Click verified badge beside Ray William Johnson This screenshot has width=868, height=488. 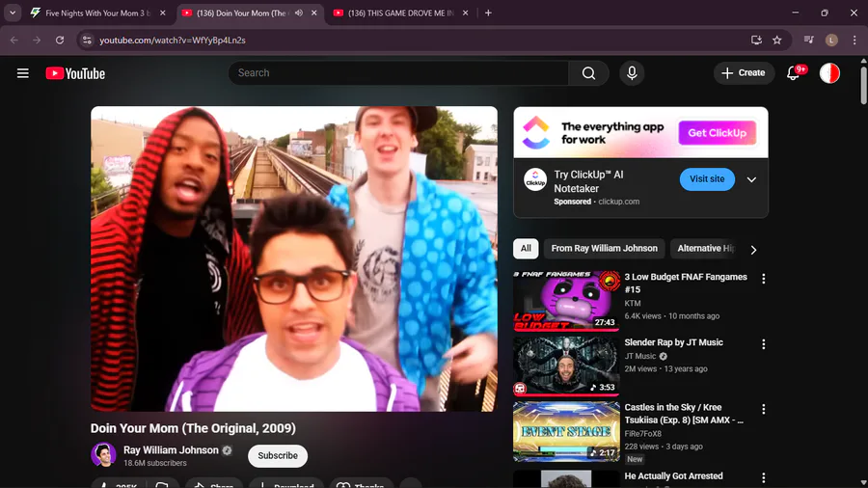tap(227, 450)
